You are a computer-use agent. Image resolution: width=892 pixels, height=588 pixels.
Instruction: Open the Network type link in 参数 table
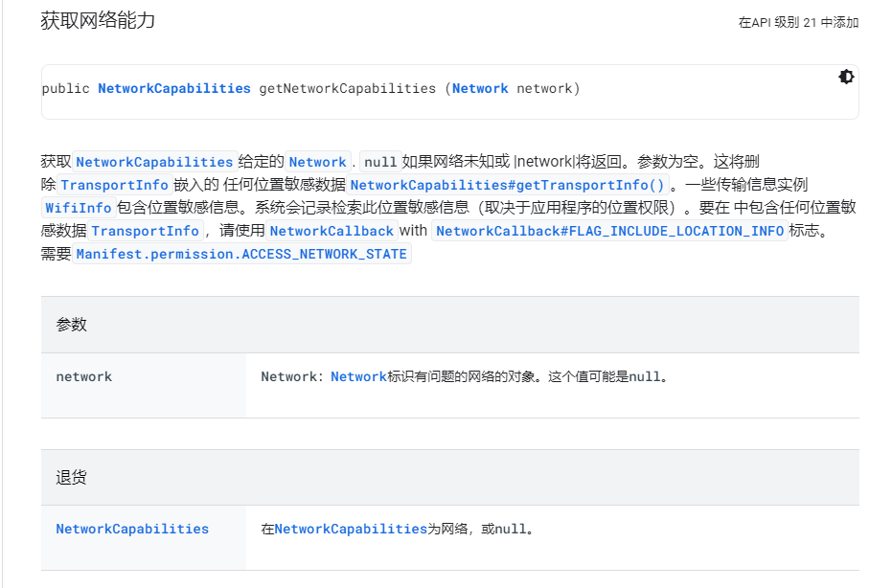point(358,376)
